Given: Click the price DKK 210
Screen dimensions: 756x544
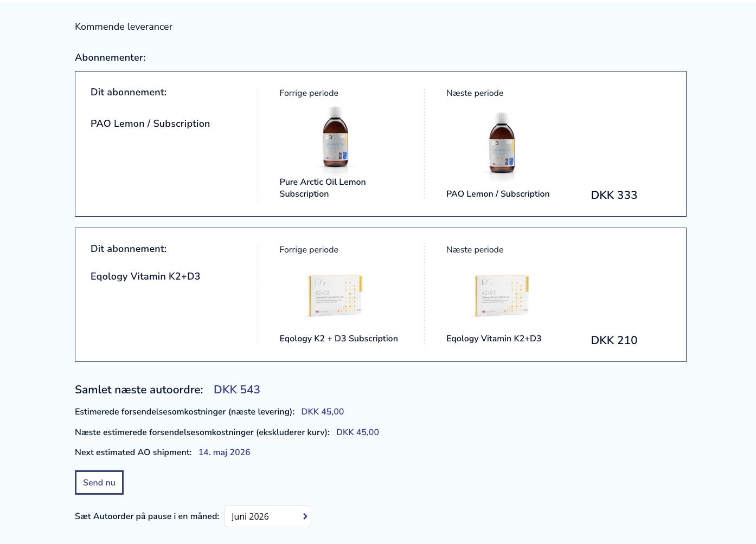Looking at the screenshot, I should tap(614, 340).
